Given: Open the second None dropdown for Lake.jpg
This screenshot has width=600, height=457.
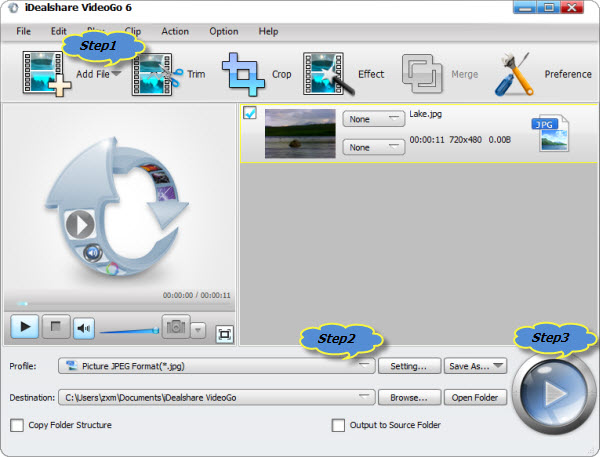Looking at the screenshot, I should (x=373, y=147).
